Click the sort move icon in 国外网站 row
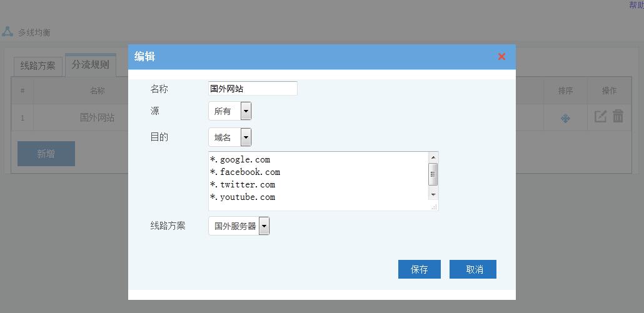644x313 pixels. click(x=565, y=117)
